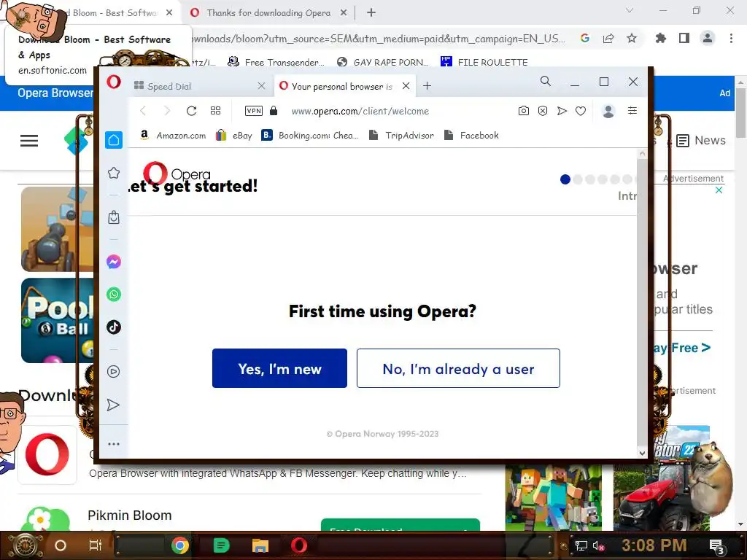Viewport: 747px width, 560px height.
Task: Go back with Opera's back arrow
Action: pos(143,111)
